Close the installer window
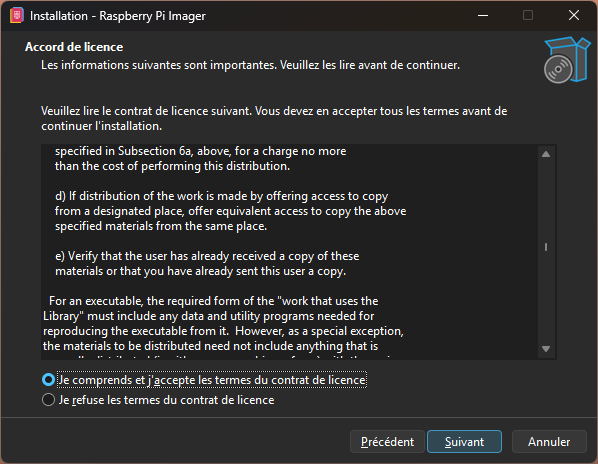 pyautogui.click(x=574, y=16)
